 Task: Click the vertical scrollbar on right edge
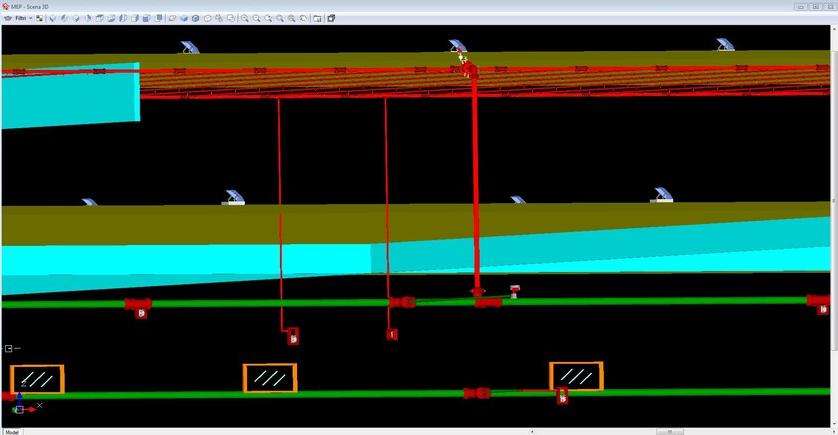(833, 200)
